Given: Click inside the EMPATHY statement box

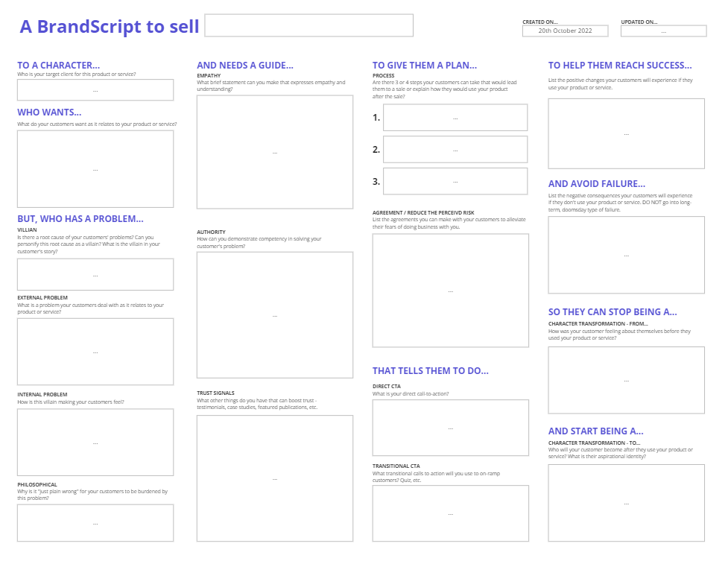Looking at the screenshot, I should (273, 151).
